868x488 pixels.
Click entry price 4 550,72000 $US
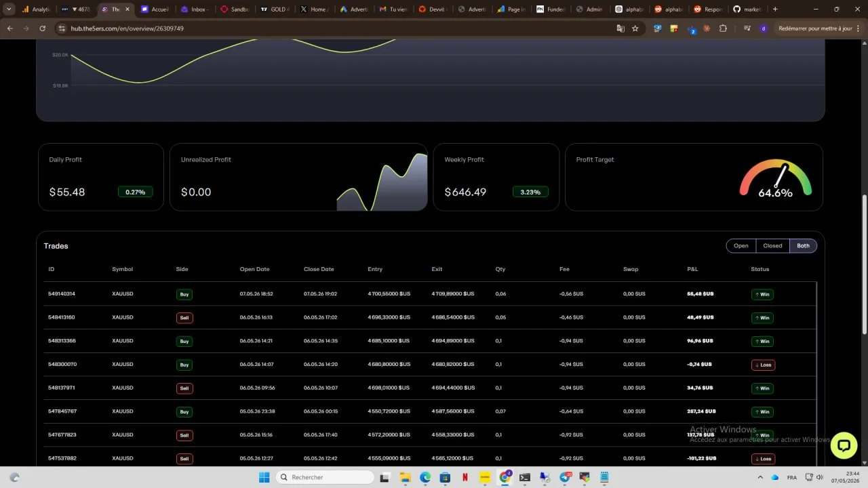point(389,411)
